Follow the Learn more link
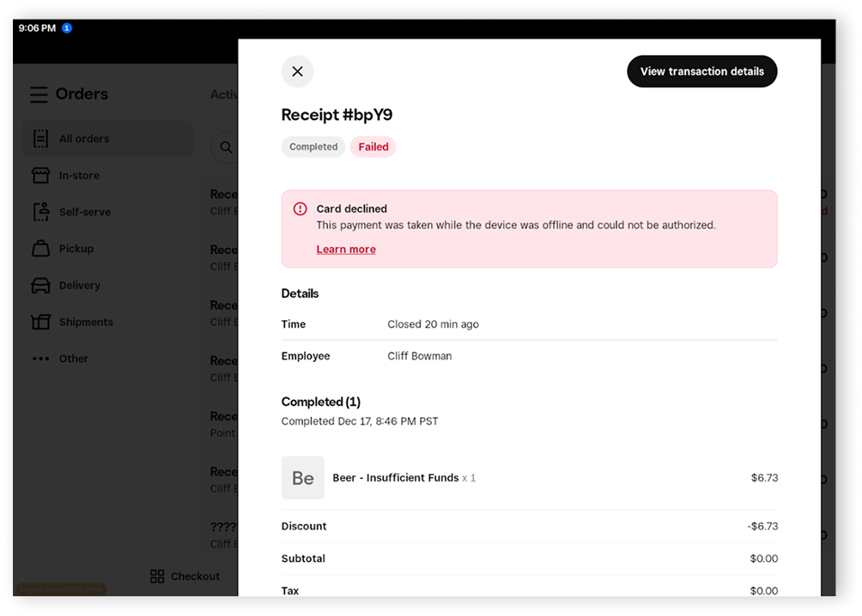This screenshot has width=862, height=616. click(346, 249)
